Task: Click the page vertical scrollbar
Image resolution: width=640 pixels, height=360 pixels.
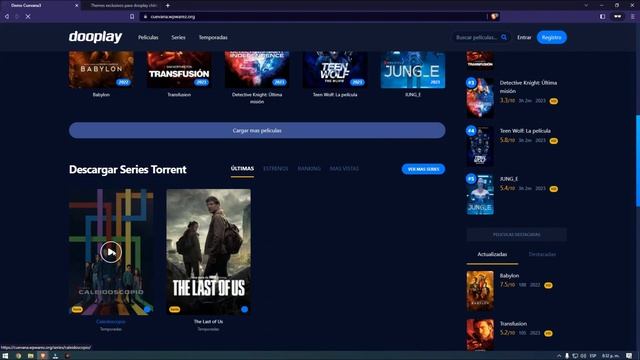Action: (x=638, y=162)
